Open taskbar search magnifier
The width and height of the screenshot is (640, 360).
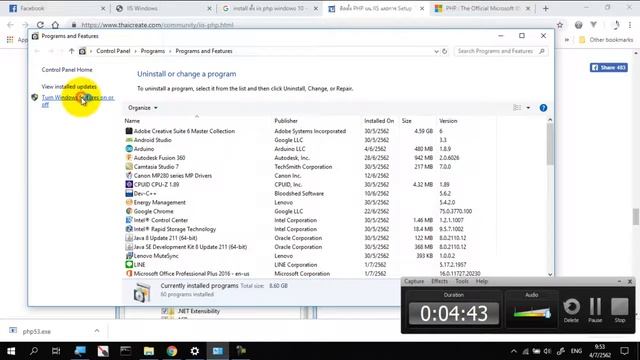pos(34,351)
